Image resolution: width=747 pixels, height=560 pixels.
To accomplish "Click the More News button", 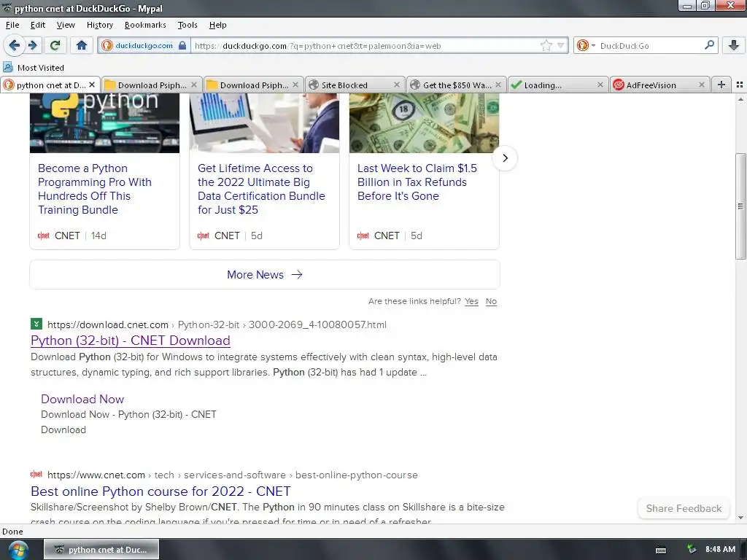I will click(264, 275).
